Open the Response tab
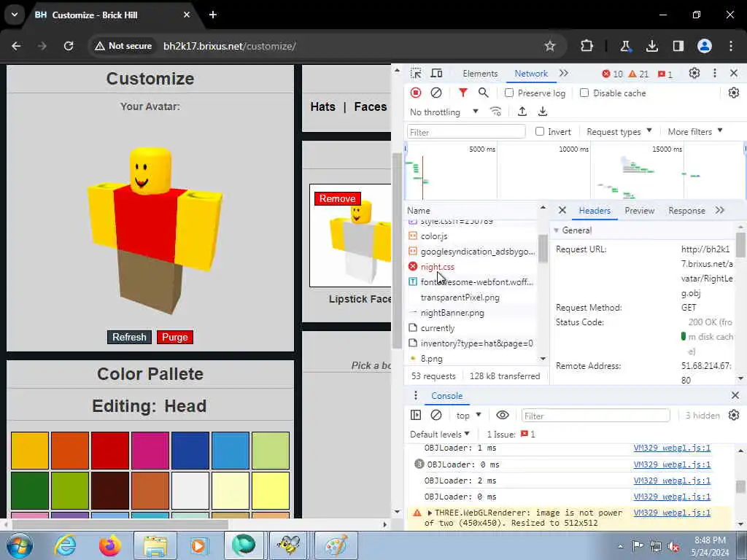Viewport: 747px width, 560px height. pos(686,211)
